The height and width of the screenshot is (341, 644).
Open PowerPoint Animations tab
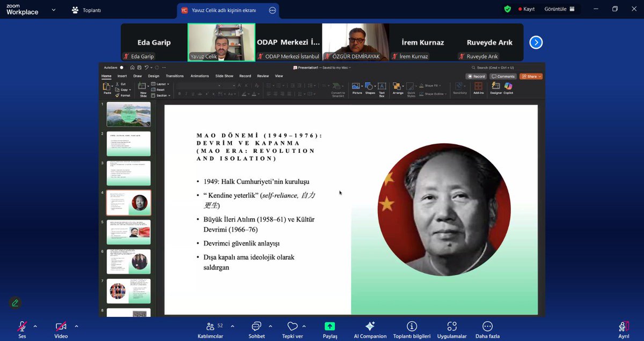coord(200,76)
